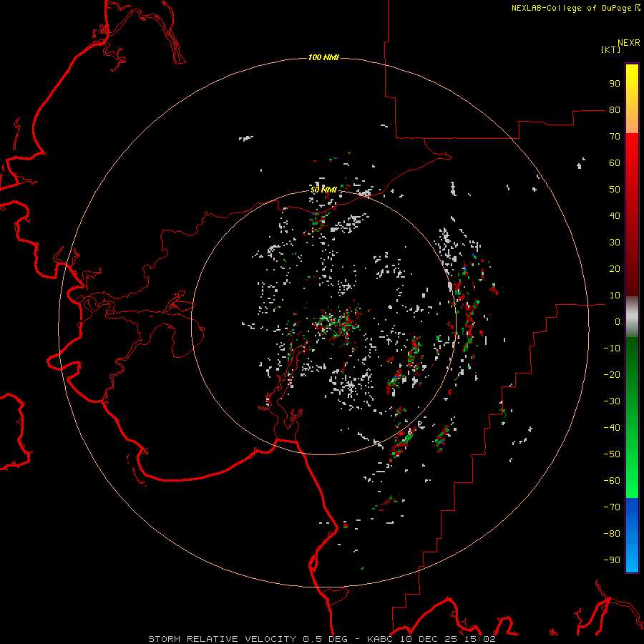
Task: Click the 30 value on velocity scale
Action: (615, 243)
